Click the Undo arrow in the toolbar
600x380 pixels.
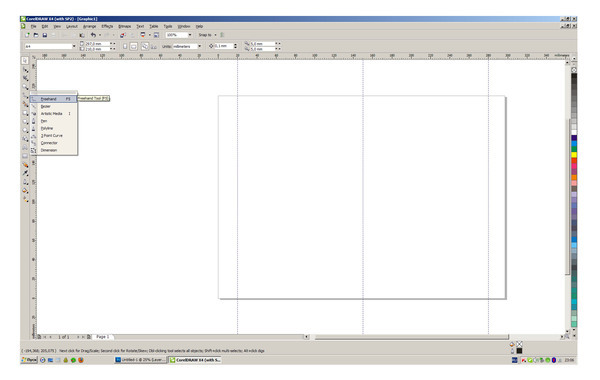(93, 35)
